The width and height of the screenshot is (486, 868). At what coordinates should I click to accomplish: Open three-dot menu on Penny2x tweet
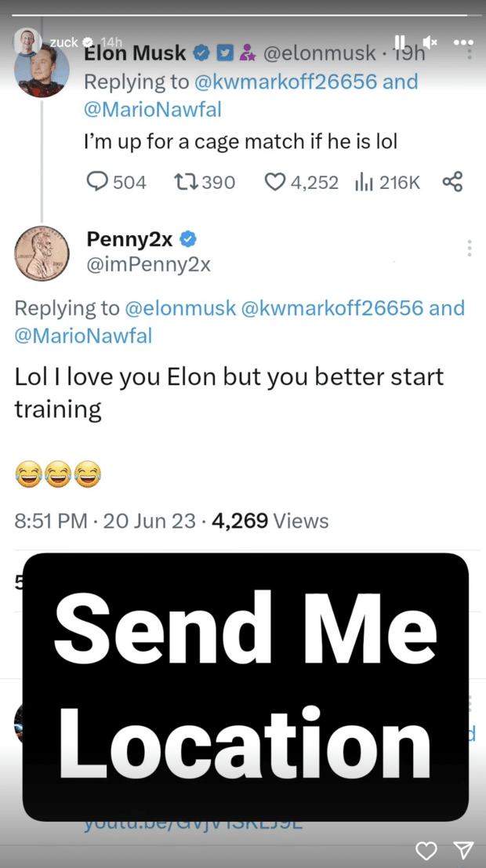pos(469,248)
